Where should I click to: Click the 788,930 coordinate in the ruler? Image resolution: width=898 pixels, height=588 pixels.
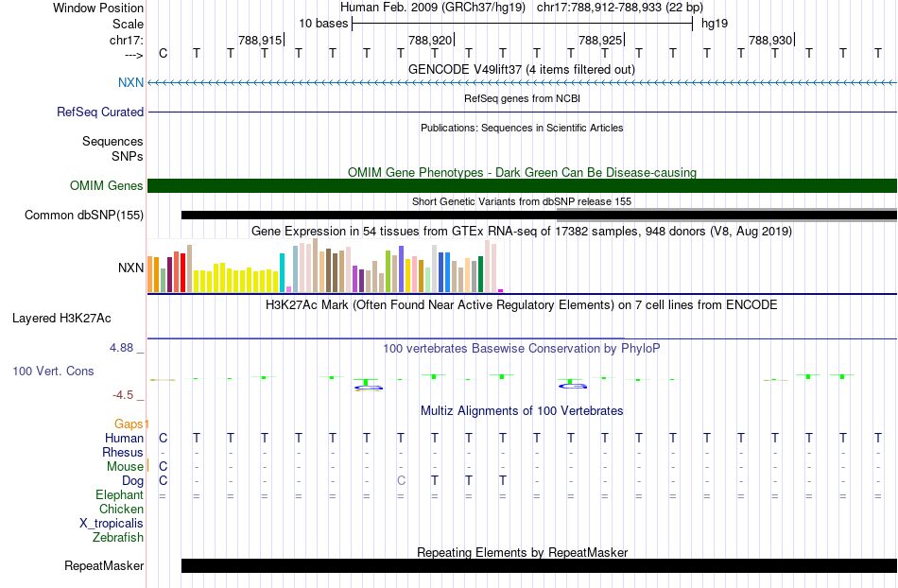[x=770, y=40]
